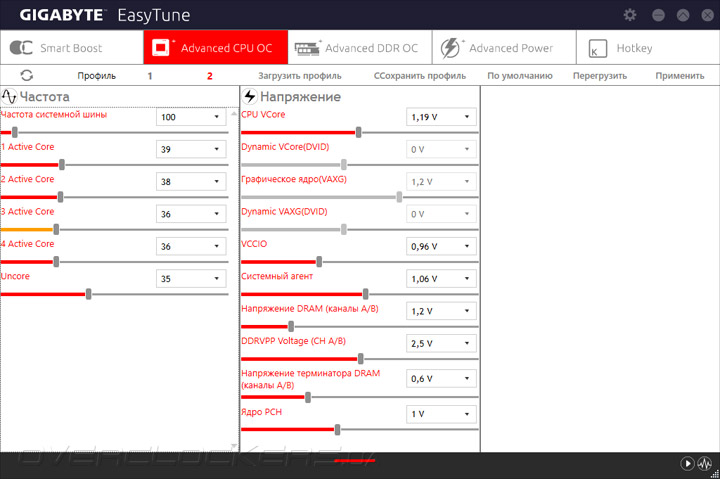This screenshot has height=479, width=720.
Task: Click the 4 Active Core slider handle
Action: [56, 262]
